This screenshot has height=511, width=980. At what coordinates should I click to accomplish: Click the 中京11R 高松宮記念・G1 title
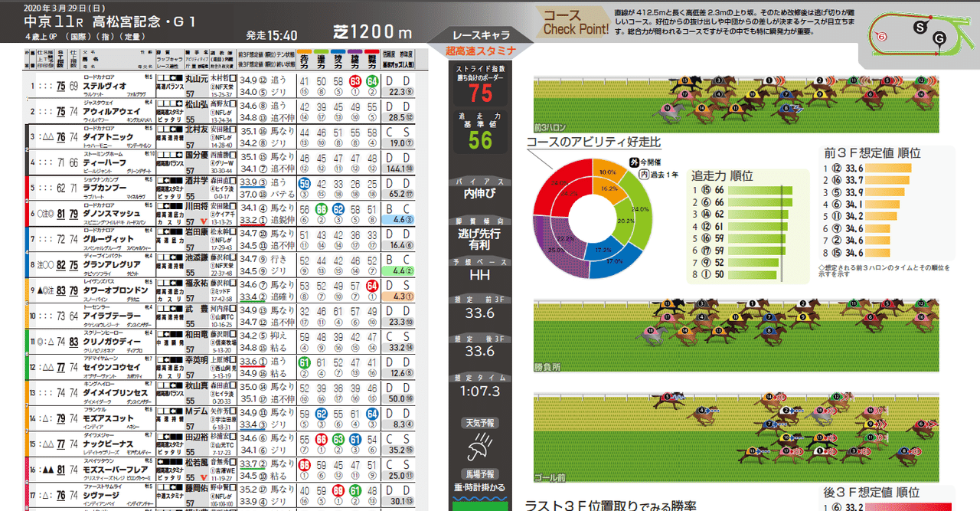pos(110,22)
